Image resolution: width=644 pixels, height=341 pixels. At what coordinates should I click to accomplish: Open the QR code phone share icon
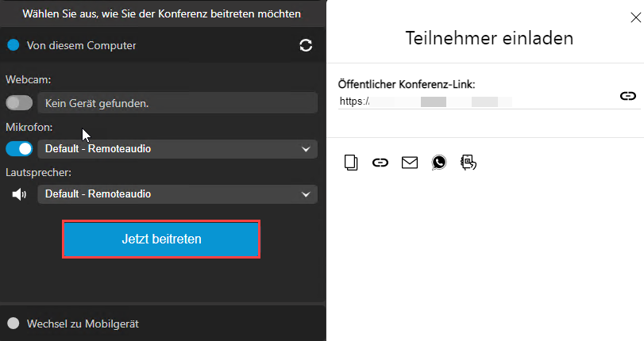pos(469,163)
